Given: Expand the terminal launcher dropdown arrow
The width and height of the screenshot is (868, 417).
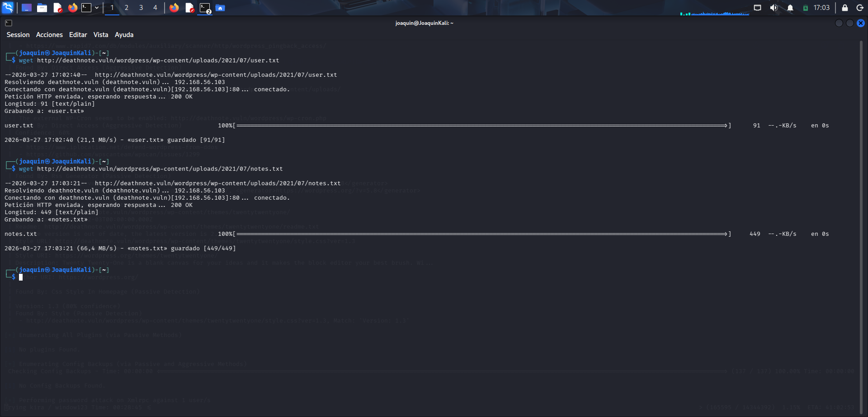Looking at the screenshot, I should [x=96, y=7].
